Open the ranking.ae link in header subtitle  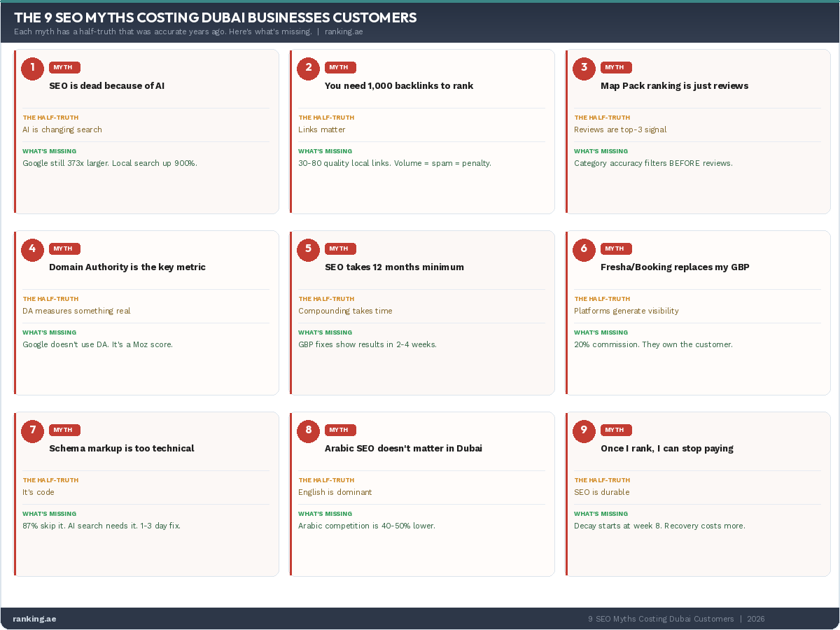click(344, 31)
